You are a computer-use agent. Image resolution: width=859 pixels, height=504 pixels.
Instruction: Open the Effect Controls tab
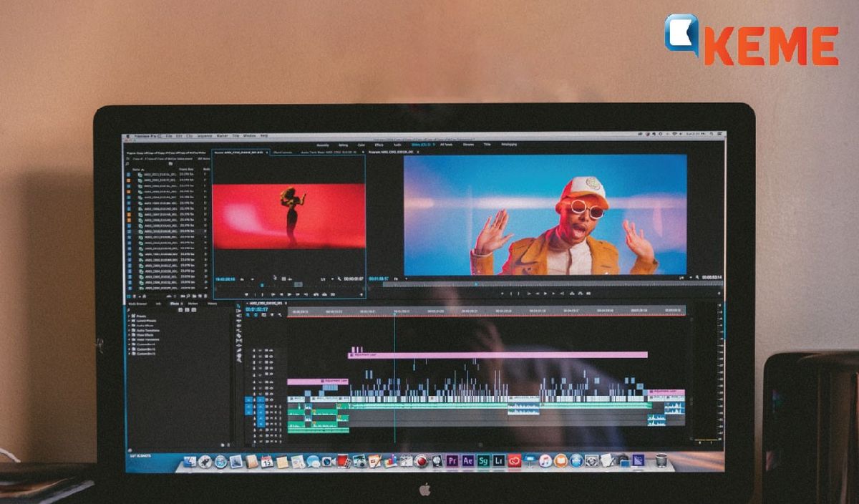point(283,152)
